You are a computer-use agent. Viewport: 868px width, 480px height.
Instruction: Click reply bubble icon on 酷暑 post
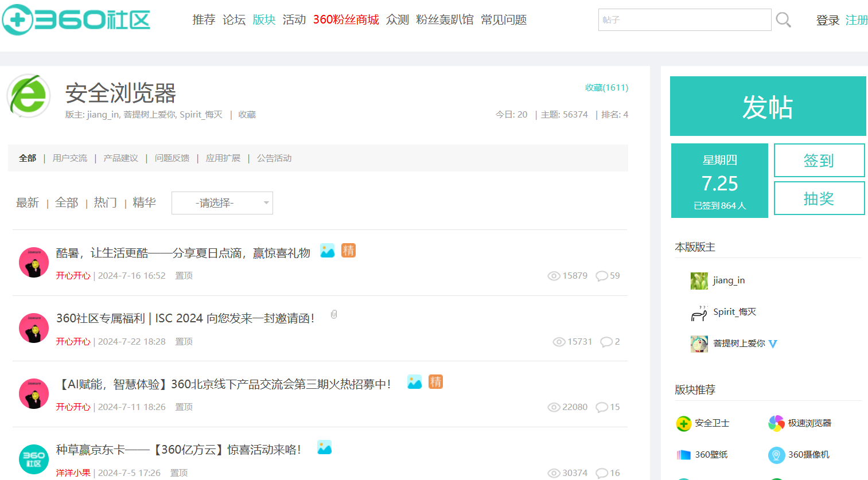click(602, 276)
